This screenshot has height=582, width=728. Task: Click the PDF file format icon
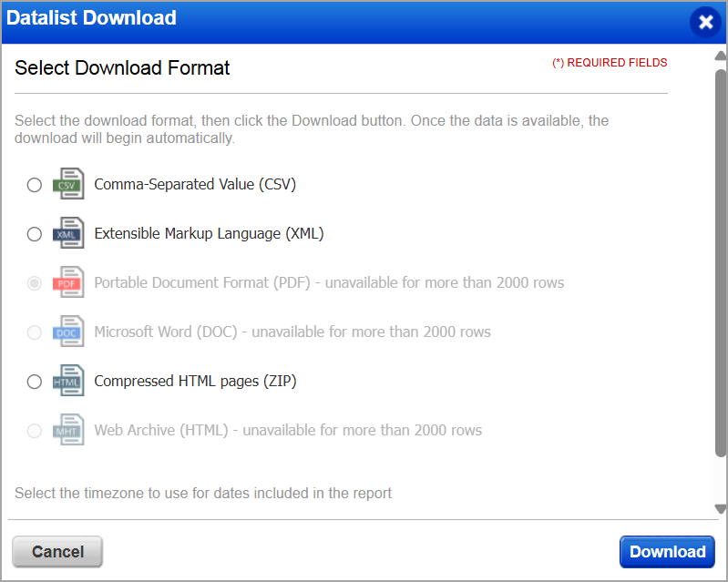pos(68,282)
